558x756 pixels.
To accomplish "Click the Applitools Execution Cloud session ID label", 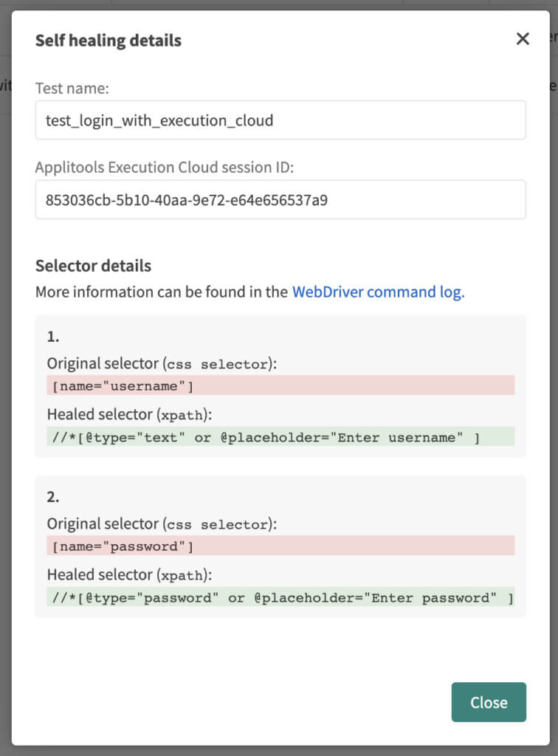I will pyautogui.click(x=164, y=168).
